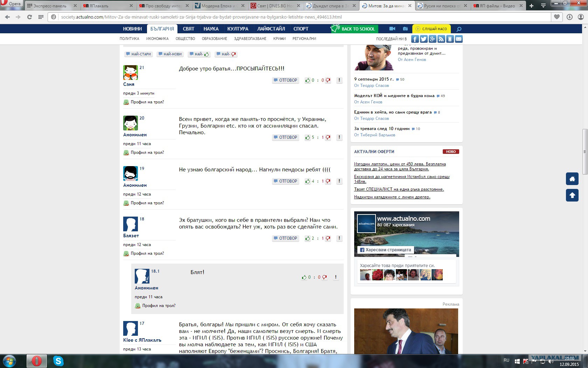Go back with the browser back arrow
The image size is (588, 368).
[7, 17]
